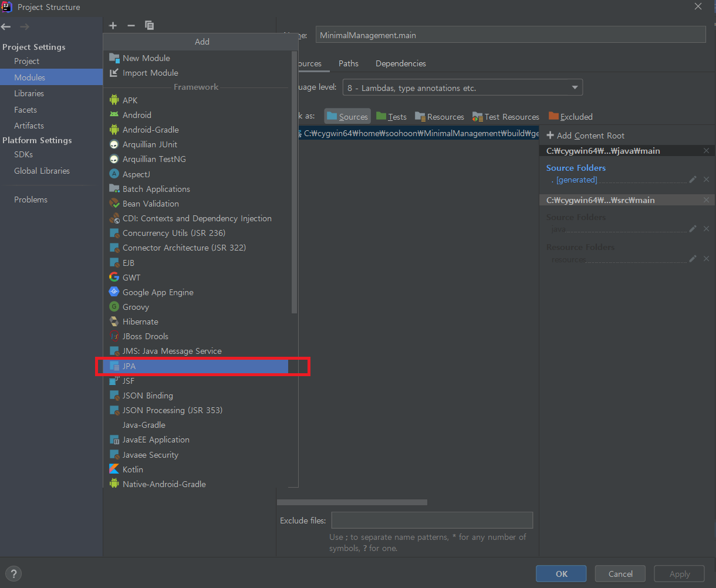This screenshot has width=716, height=588.
Task: Click the plus Add module icon
Action: click(x=113, y=25)
